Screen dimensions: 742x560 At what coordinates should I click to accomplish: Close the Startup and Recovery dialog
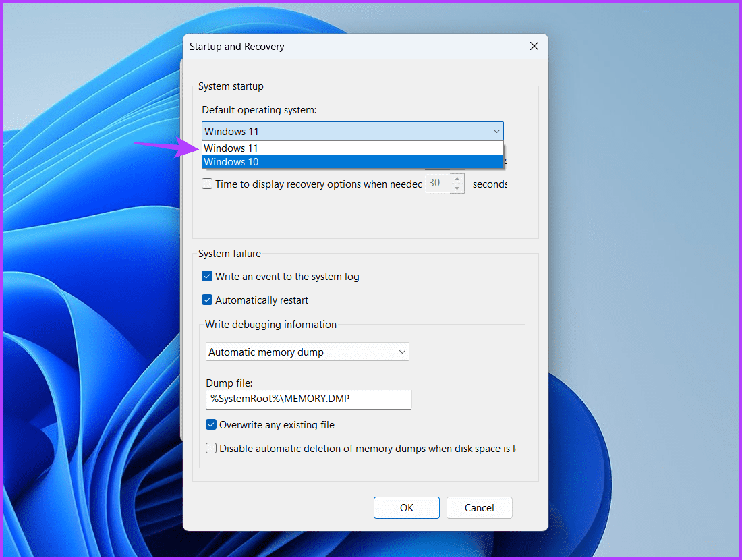pos(534,46)
